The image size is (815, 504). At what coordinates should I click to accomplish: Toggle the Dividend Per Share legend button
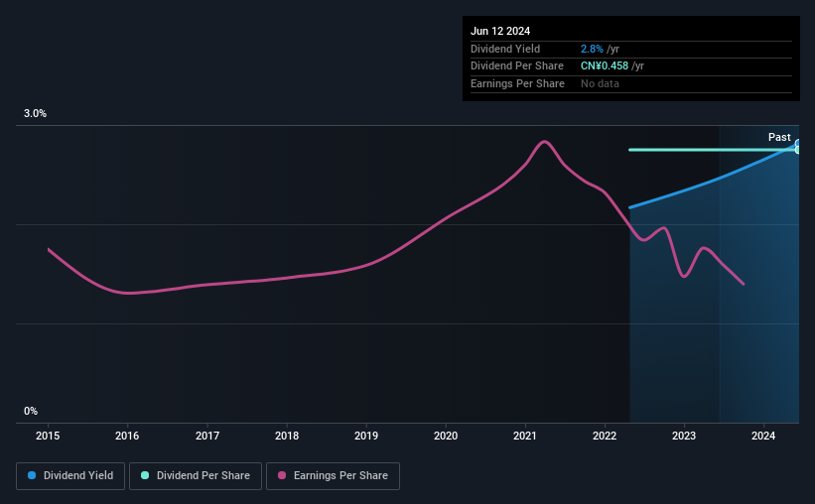196,476
